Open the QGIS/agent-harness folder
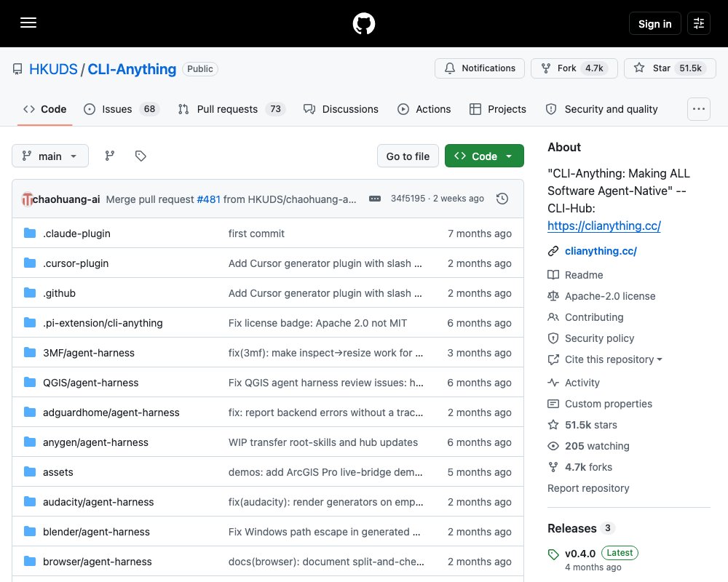The image size is (728, 582). [x=90, y=383]
